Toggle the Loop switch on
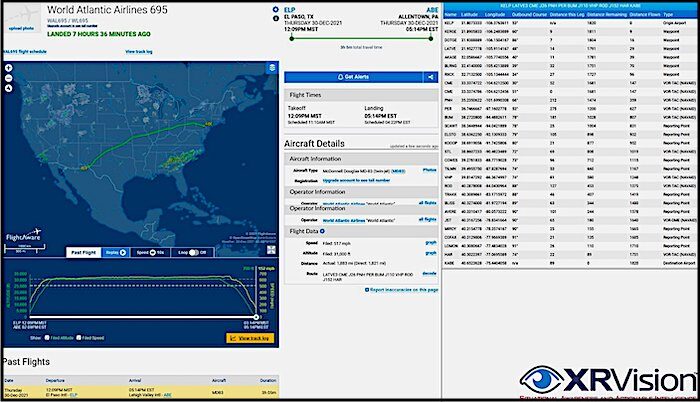Screen dimensions: 700x402 click(193, 252)
